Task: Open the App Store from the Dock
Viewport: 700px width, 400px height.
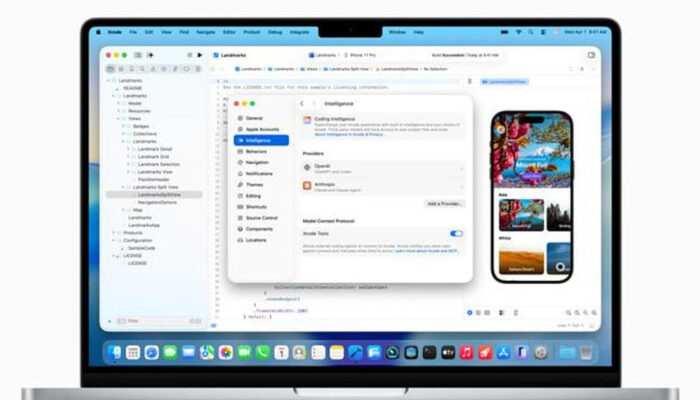Action: (504, 352)
